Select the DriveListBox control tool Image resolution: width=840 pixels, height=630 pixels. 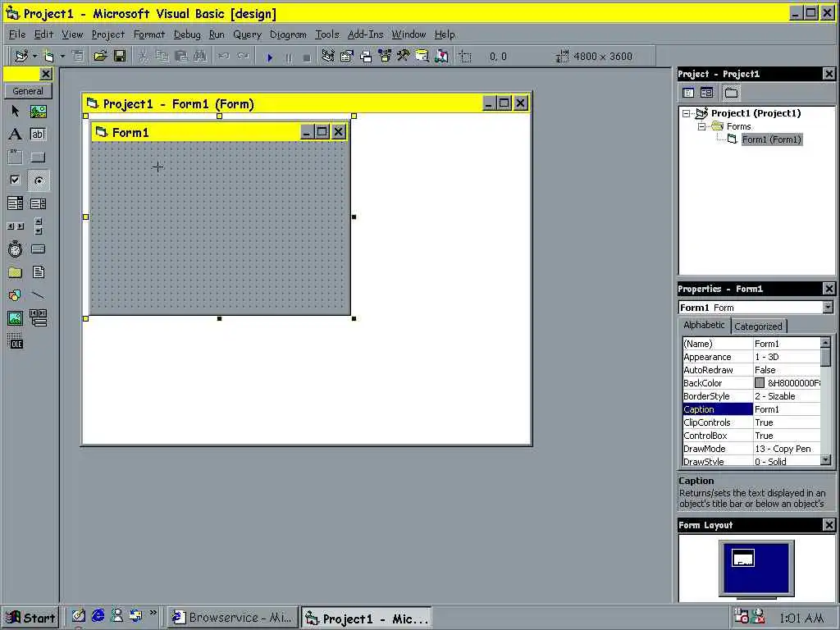(38, 249)
